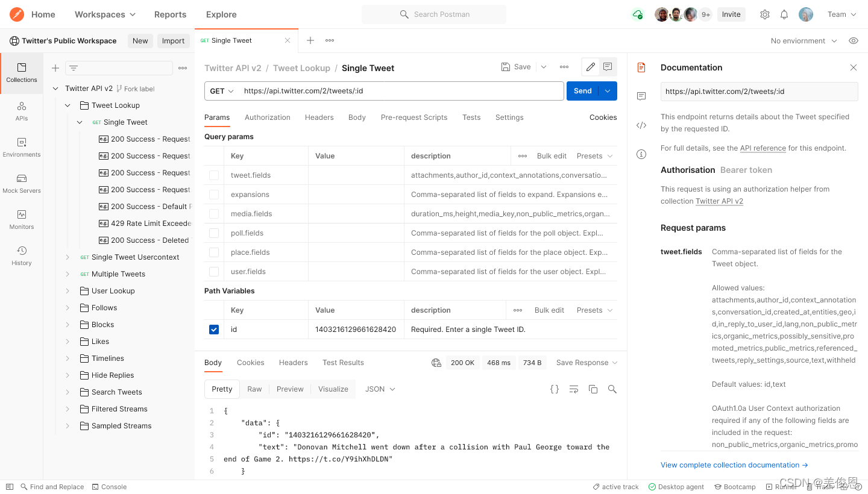Switch to the request Headers tab

[x=319, y=117]
